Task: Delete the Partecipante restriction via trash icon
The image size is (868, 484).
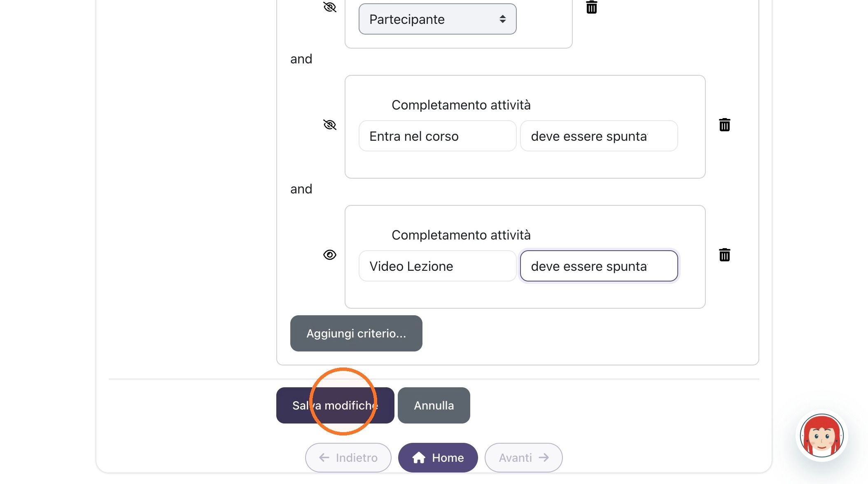Action: pos(591,7)
